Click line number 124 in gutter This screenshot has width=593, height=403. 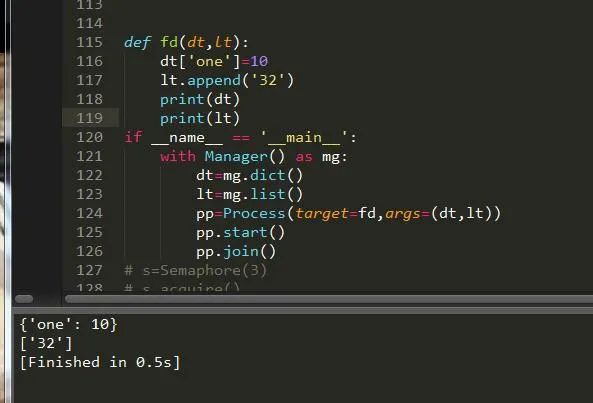point(90,213)
